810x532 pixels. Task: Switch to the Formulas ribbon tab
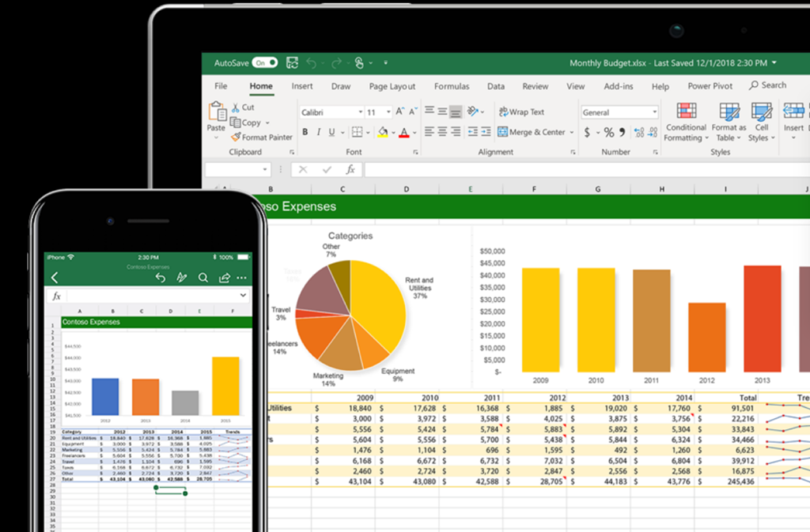(451, 86)
